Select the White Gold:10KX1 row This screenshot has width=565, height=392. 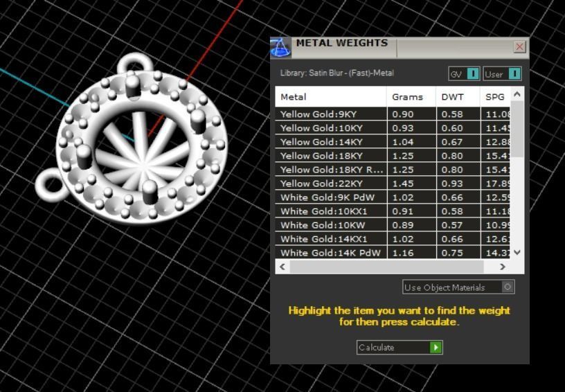(393, 211)
